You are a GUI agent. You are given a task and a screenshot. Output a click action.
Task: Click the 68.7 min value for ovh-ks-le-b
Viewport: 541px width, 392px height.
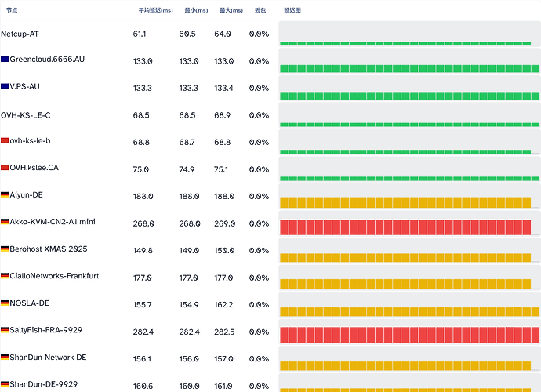pyautogui.click(x=187, y=142)
